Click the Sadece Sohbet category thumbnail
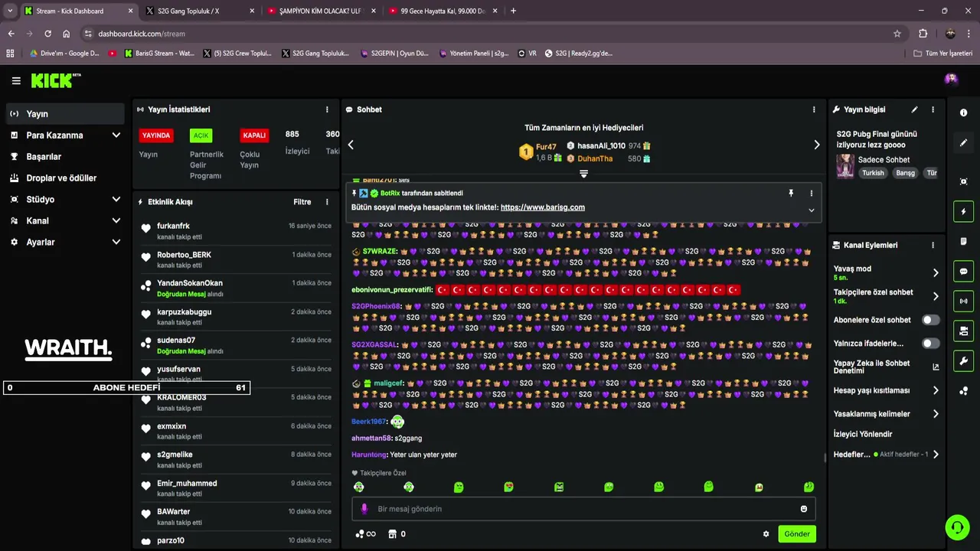 [x=845, y=166]
